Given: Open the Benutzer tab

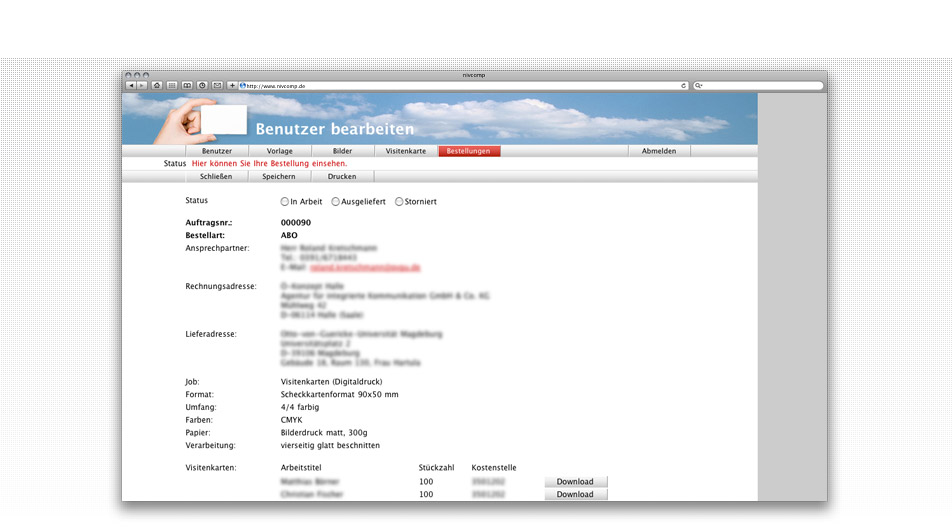Looking at the screenshot, I should 217,151.
